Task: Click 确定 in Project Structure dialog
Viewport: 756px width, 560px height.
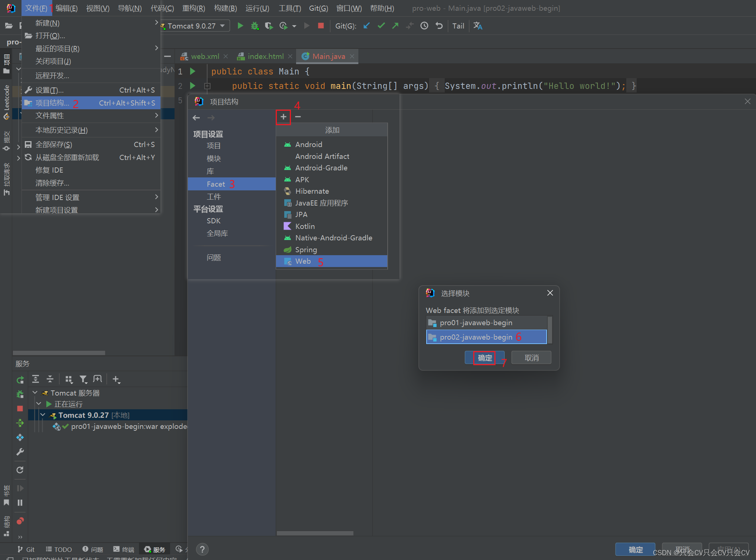Action: tap(635, 549)
